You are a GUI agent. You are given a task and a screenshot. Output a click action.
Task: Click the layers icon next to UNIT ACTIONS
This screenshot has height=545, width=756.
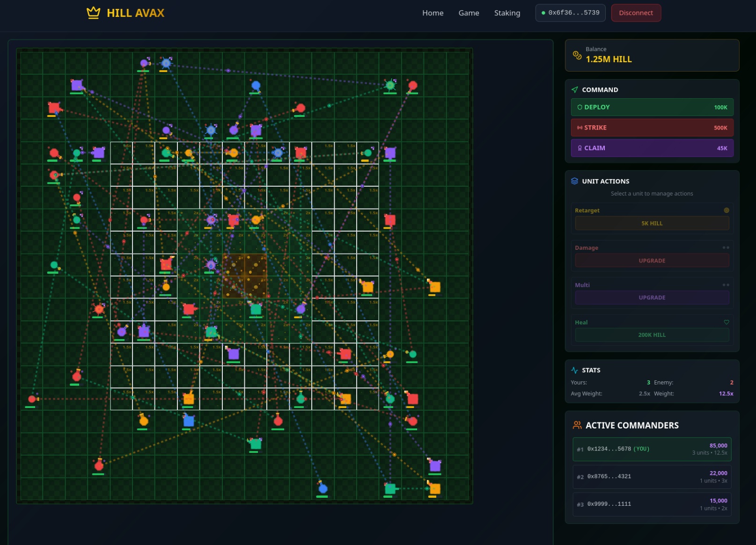tap(574, 181)
